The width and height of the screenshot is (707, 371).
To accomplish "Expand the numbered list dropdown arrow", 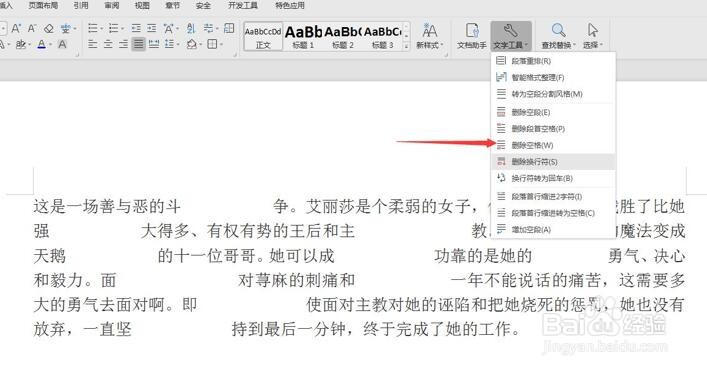I will tap(122, 29).
